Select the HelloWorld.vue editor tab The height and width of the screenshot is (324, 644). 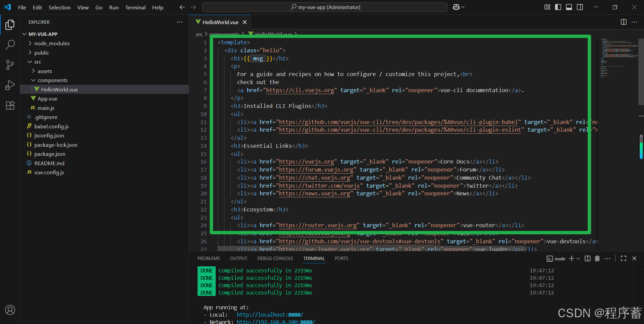(x=220, y=22)
